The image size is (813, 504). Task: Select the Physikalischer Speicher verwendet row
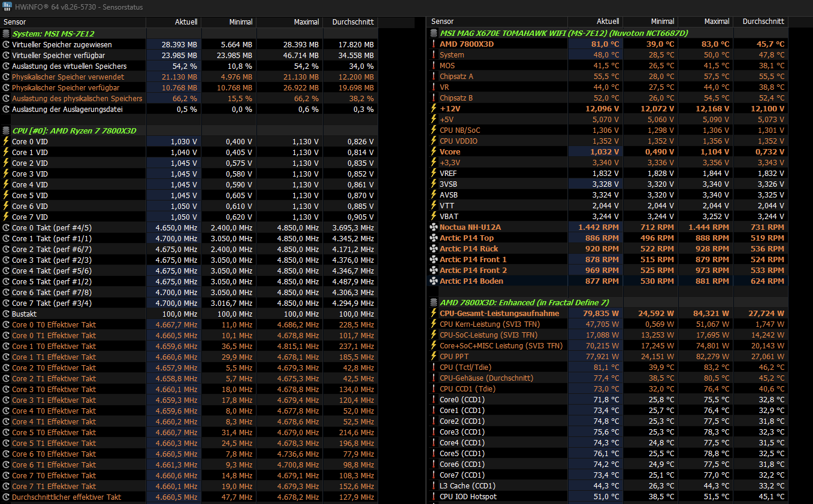click(189, 77)
